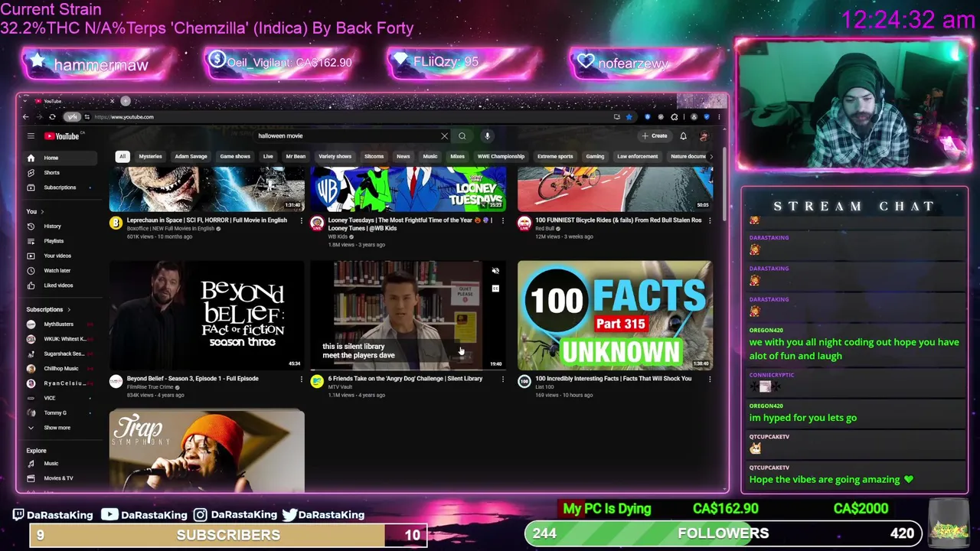
Task: Select the All filter chip
Action: [x=122, y=157]
